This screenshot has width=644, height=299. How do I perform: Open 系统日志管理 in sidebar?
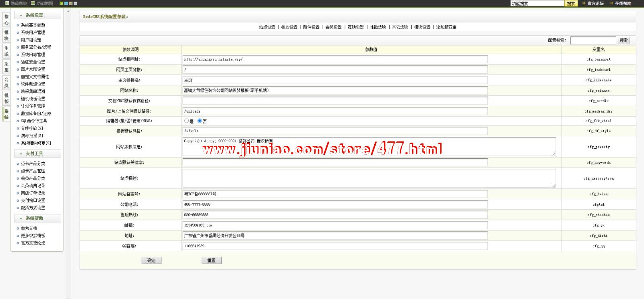(x=33, y=55)
